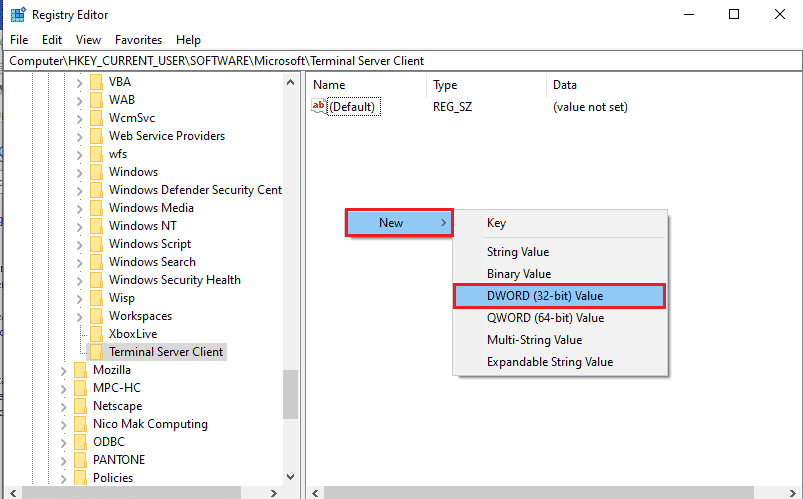Expand the Mozilla key
The width and height of the screenshot is (803, 499).
[x=64, y=371]
